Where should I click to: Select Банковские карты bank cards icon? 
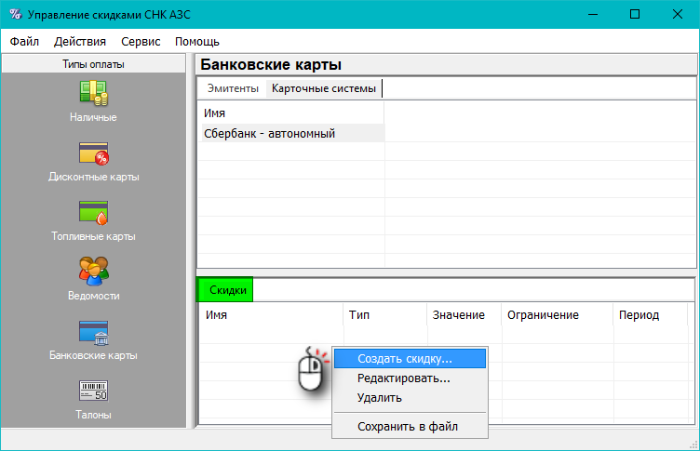(93, 331)
